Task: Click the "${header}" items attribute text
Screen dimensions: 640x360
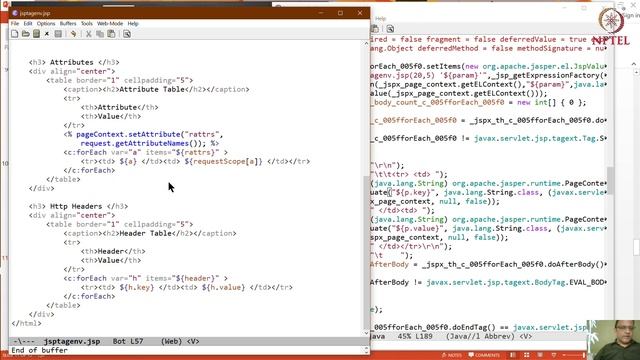Action: pos(196,278)
